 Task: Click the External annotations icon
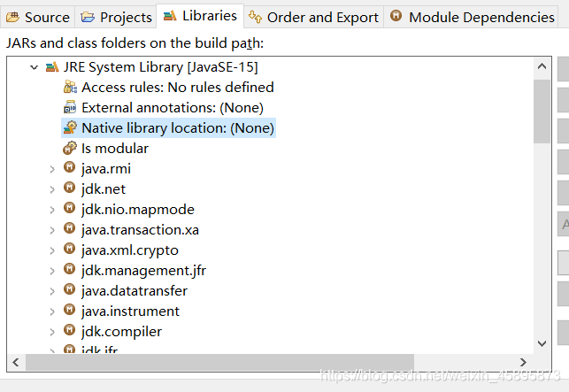70,107
